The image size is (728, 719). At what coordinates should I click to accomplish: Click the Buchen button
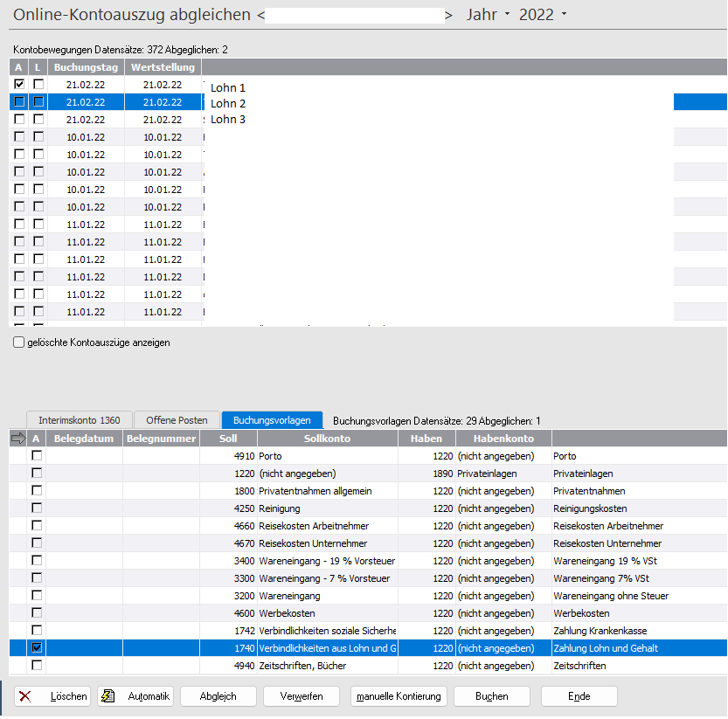(x=492, y=695)
